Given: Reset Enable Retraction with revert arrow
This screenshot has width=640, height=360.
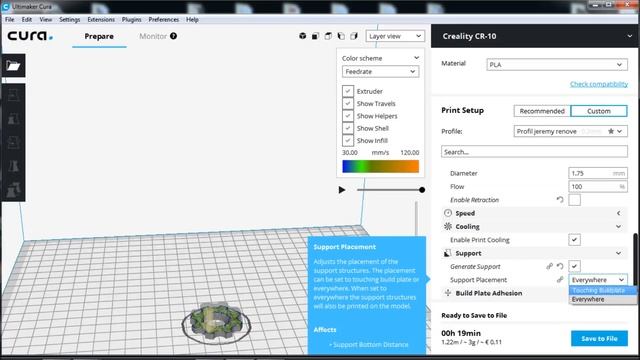Looking at the screenshot, I should (x=560, y=200).
